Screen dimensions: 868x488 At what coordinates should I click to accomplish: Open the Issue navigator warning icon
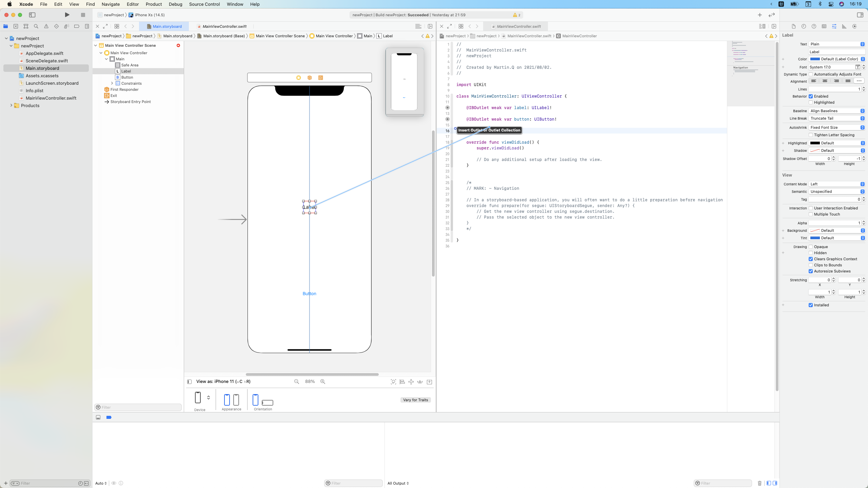tap(46, 26)
